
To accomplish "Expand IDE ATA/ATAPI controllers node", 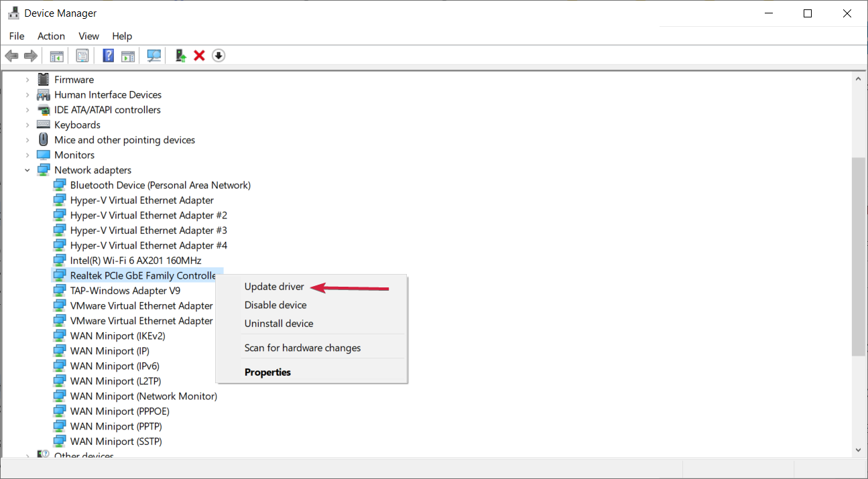I will 27,110.
